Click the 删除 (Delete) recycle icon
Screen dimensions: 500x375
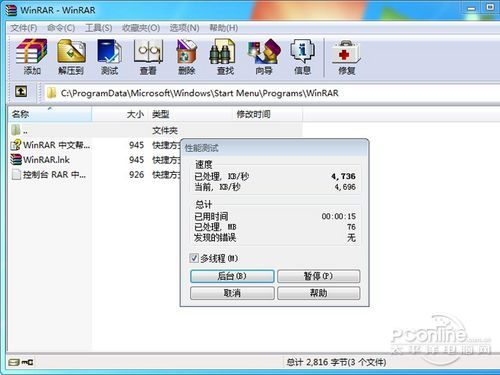click(x=187, y=57)
